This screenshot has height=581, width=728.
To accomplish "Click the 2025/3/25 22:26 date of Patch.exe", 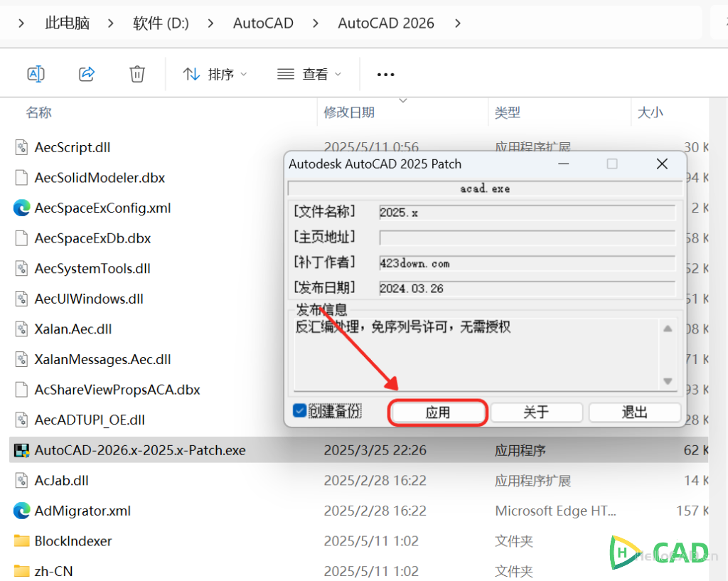I will click(x=375, y=450).
